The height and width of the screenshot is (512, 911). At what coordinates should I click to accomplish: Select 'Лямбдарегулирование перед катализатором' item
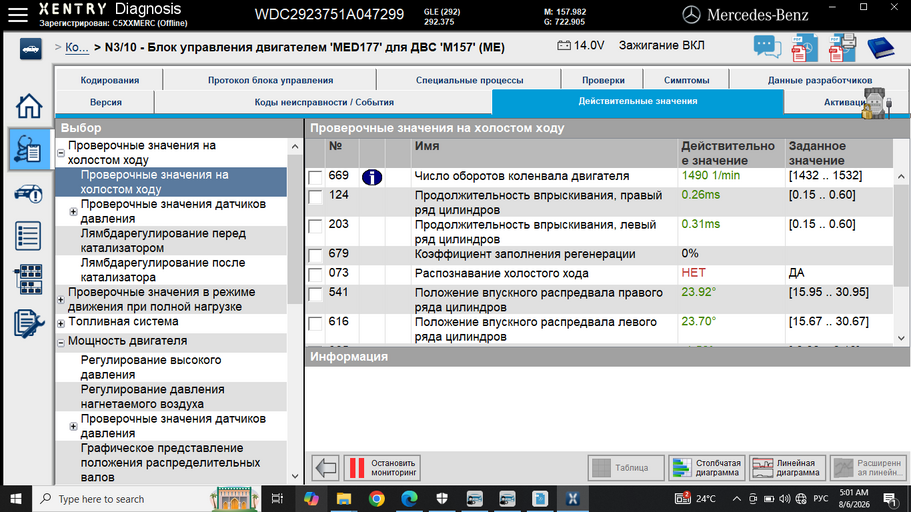click(171, 241)
